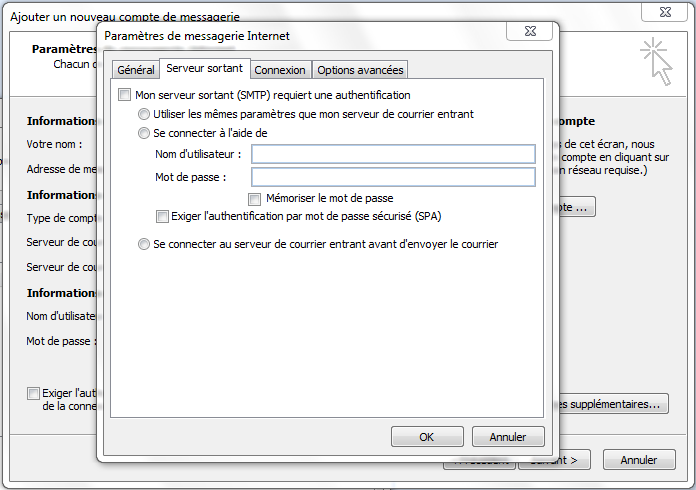Tick Mémoriser le mot de passe checkbox
Screen dimensions: 696x490
pos(254,198)
